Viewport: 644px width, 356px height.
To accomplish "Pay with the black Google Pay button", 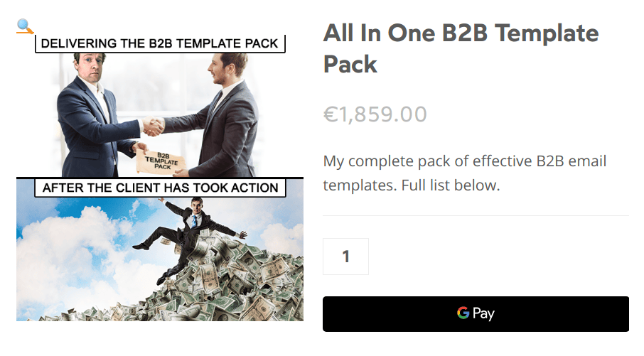I will click(x=476, y=313).
